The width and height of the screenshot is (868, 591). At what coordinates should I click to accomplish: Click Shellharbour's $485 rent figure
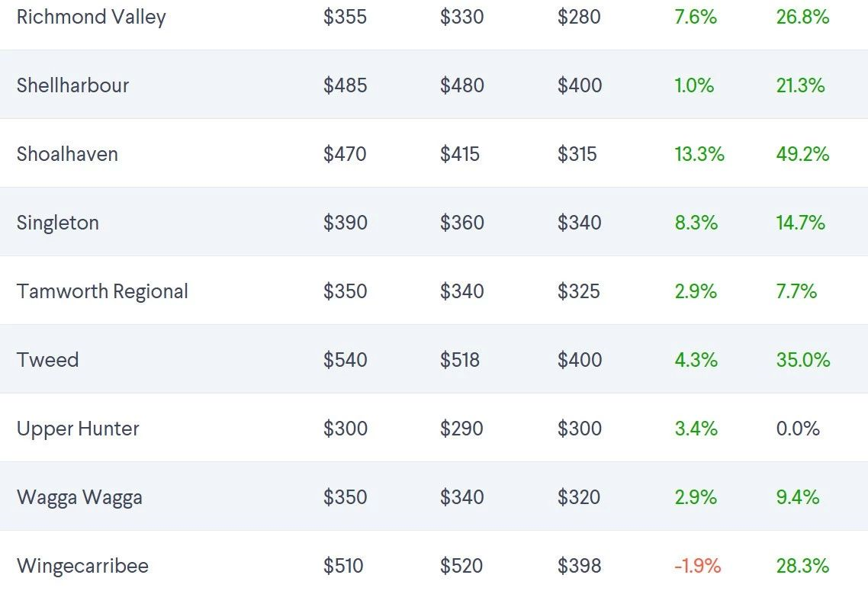pyautogui.click(x=345, y=85)
